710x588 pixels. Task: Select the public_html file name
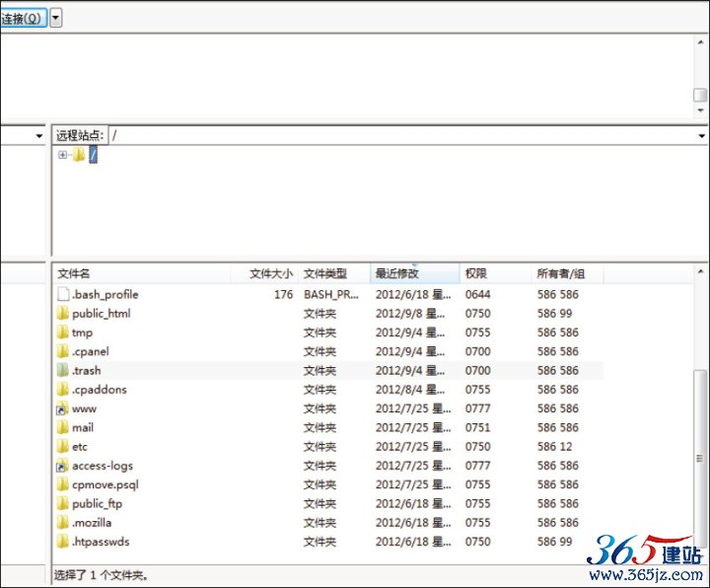coord(102,314)
